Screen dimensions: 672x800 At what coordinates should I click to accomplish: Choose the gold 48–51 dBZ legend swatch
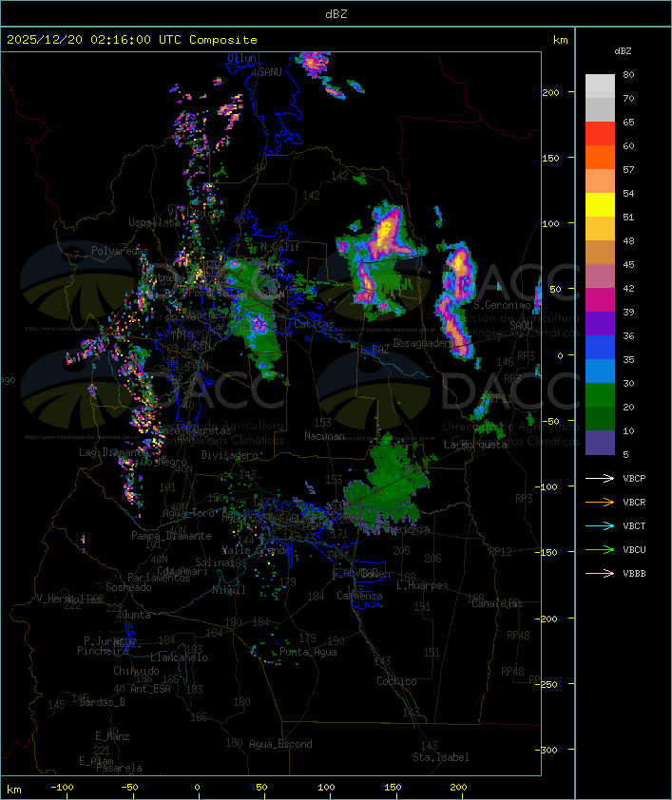pyautogui.click(x=600, y=229)
